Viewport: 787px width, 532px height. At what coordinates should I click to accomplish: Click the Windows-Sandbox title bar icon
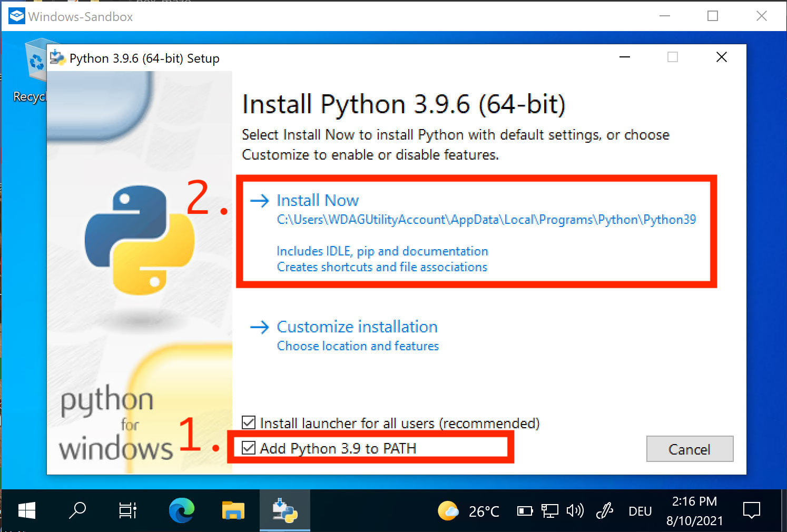pos(17,16)
